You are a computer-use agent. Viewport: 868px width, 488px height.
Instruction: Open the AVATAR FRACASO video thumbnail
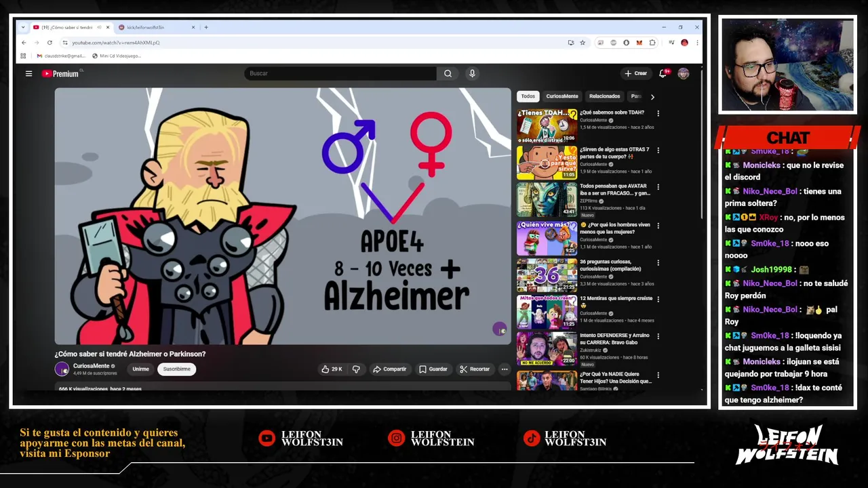coord(547,199)
